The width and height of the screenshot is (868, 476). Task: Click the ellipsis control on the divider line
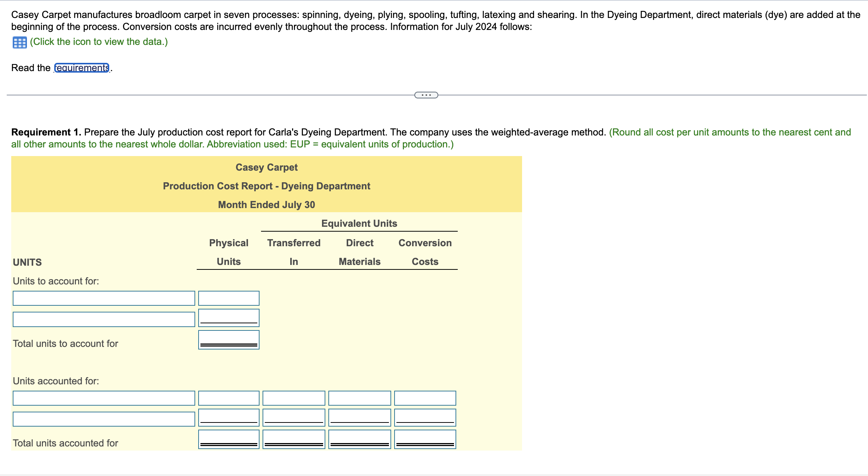tap(426, 95)
